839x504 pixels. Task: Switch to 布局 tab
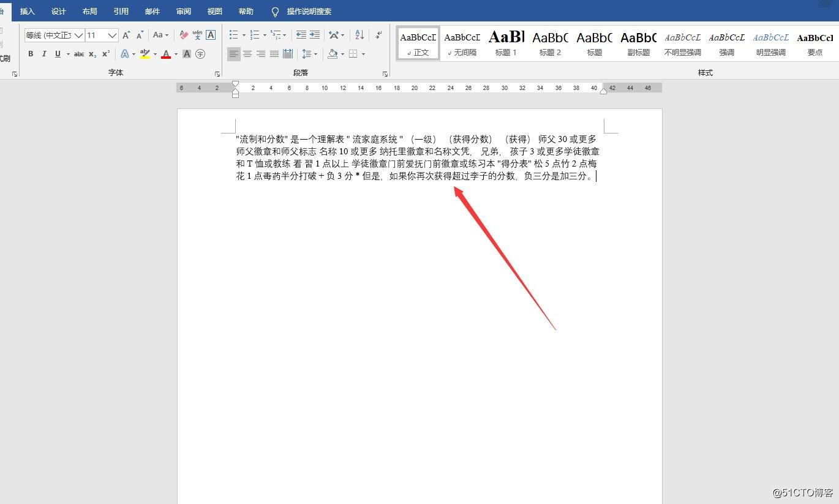pyautogui.click(x=89, y=12)
